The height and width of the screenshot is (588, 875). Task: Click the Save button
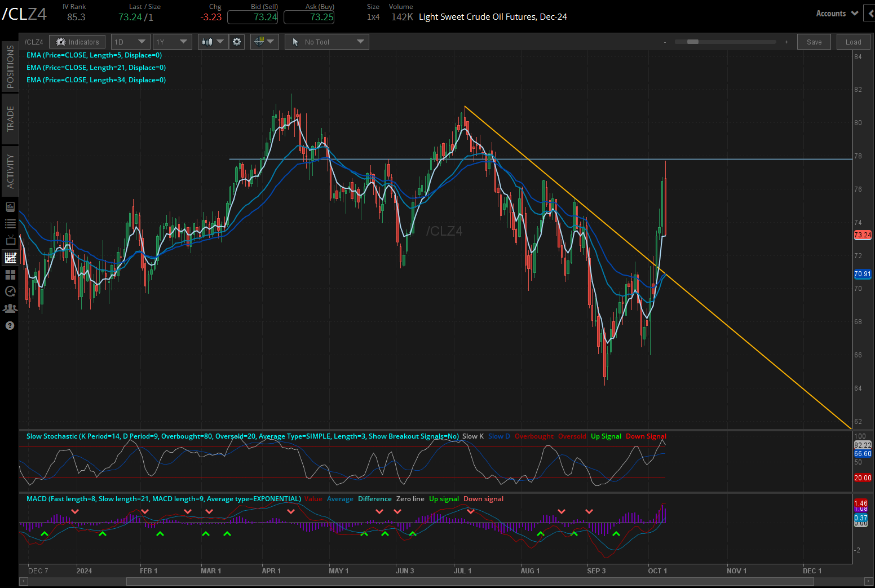tap(814, 41)
